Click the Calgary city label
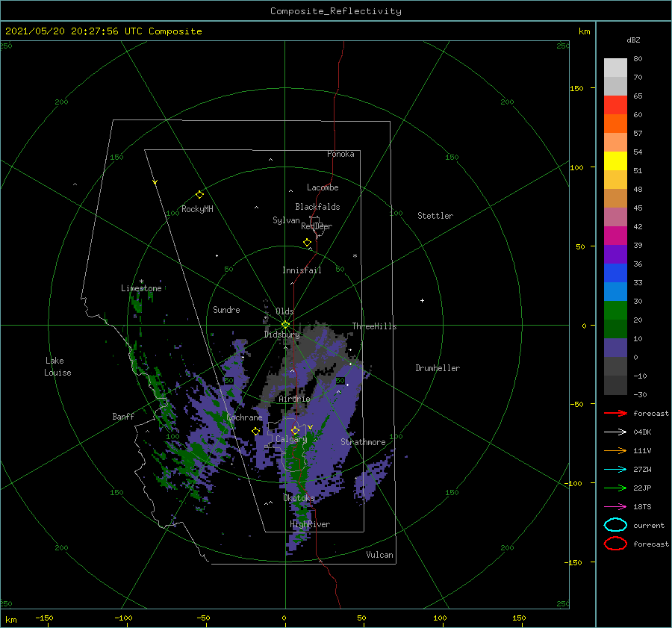This screenshot has width=672, height=628. (291, 439)
